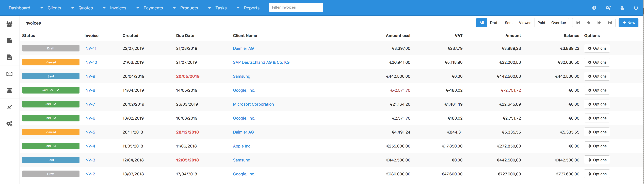Open invoice INV-2 link
Image resolution: width=644 pixels, height=184 pixels.
90,174
